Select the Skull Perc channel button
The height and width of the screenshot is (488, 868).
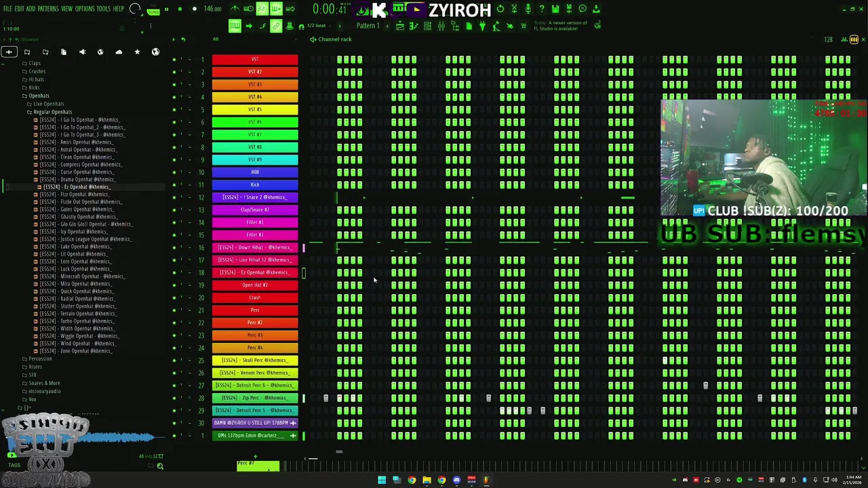[255, 360]
